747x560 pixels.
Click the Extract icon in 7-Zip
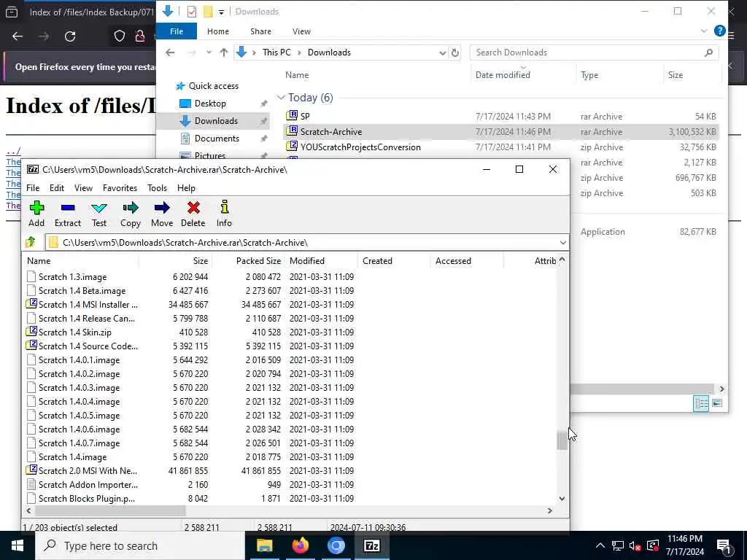pos(68,214)
